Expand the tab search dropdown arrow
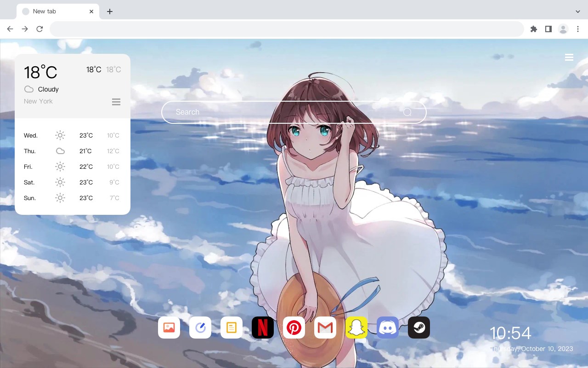Image resolution: width=588 pixels, height=368 pixels. [578, 11]
